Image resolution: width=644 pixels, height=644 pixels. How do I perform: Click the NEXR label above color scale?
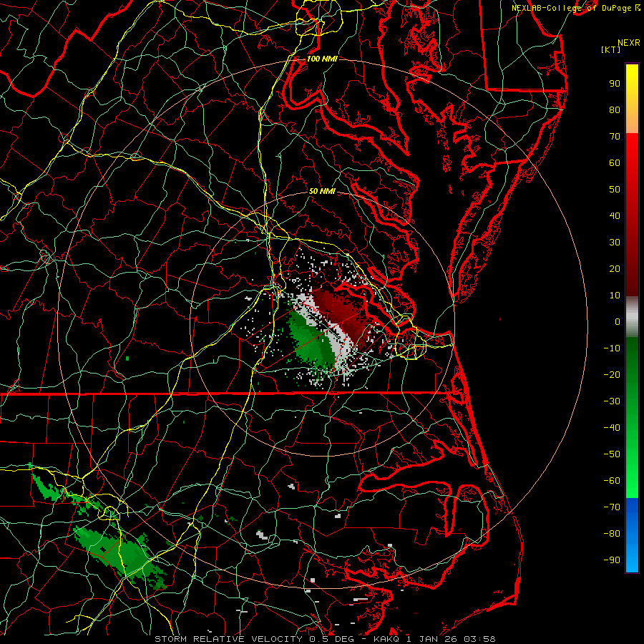point(628,43)
